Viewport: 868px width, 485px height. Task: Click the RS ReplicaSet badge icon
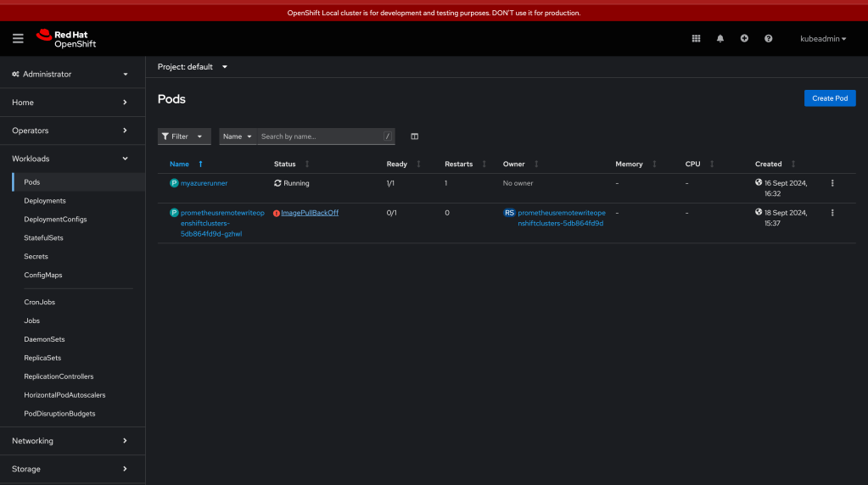tap(509, 213)
